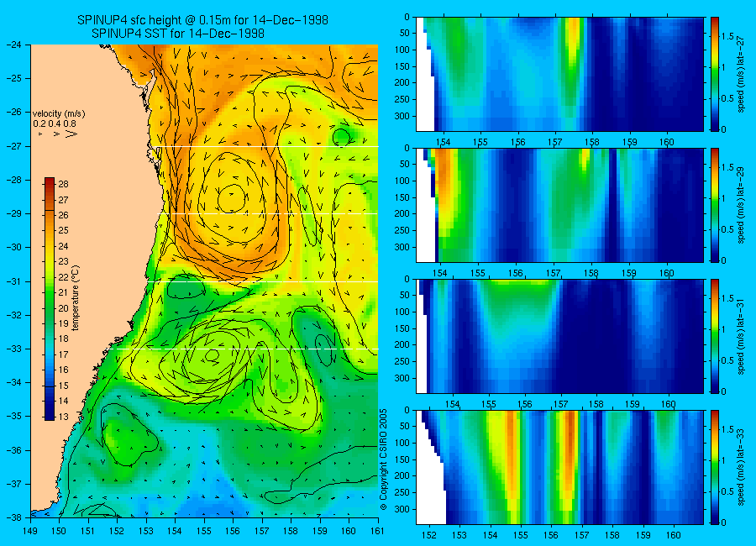
Task: Click the '26' value on temperature colorbar
Action: click(x=63, y=215)
